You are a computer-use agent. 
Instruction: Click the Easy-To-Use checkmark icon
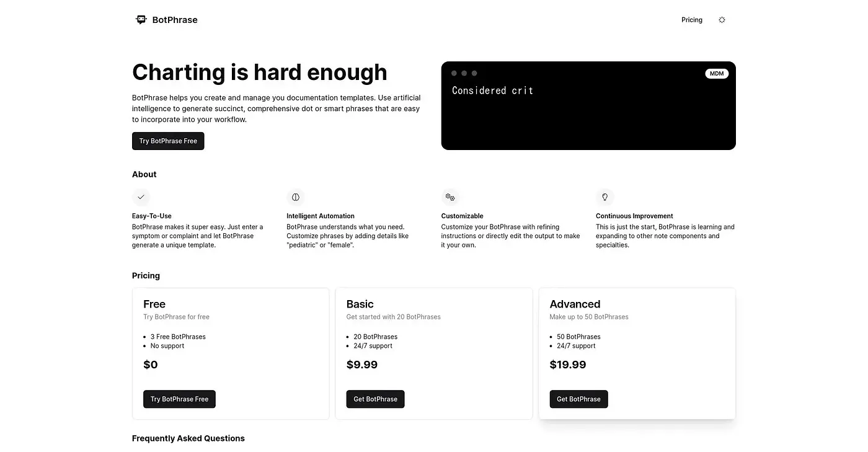(141, 197)
